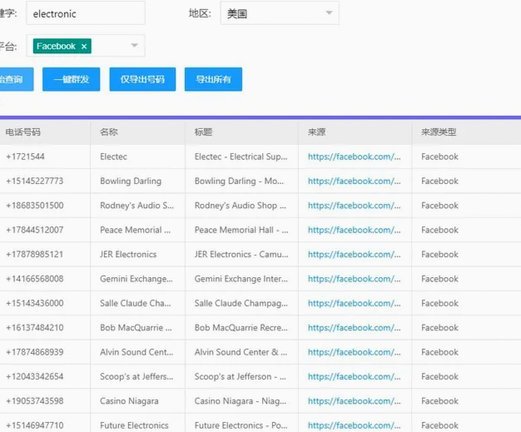Open the region dropdown showing 美国
The image size is (521, 432).
click(279, 13)
